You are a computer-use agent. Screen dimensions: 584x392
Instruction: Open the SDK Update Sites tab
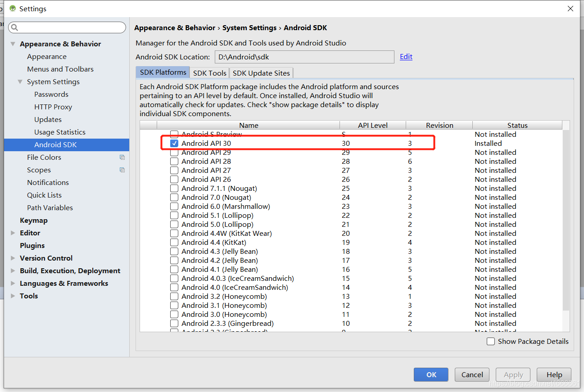[261, 72]
